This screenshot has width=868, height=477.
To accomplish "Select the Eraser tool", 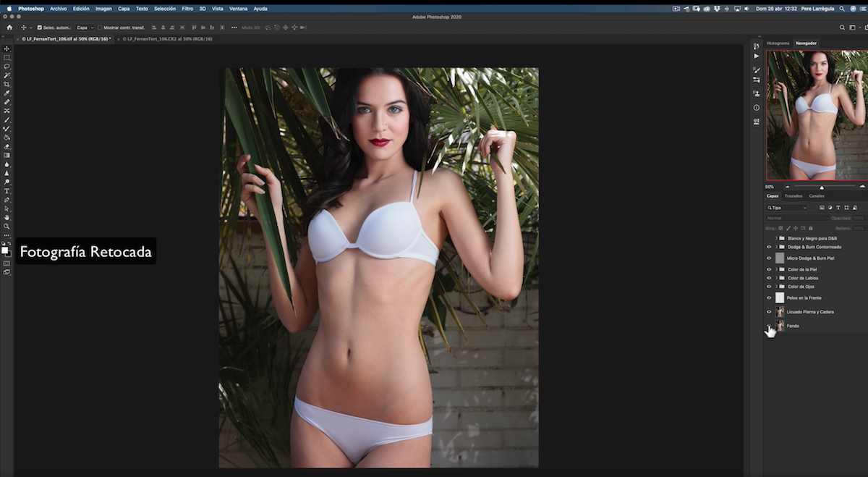I will click(7, 146).
